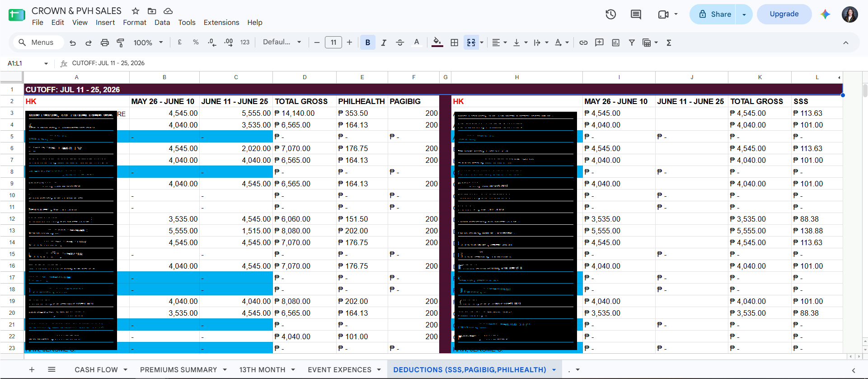Insert a comment
This screenshot has width=868, height=379.
point(600,43)
